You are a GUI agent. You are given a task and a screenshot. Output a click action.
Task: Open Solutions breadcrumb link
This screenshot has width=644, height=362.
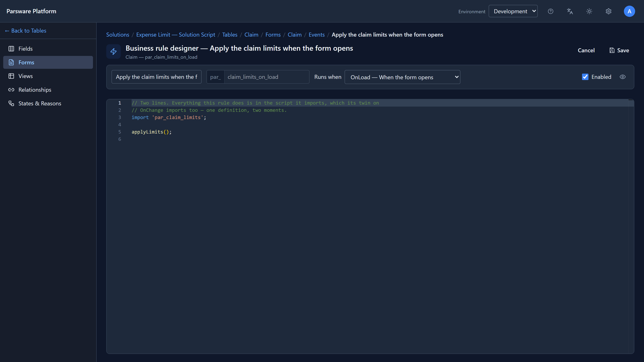click(x=118, y=35)
